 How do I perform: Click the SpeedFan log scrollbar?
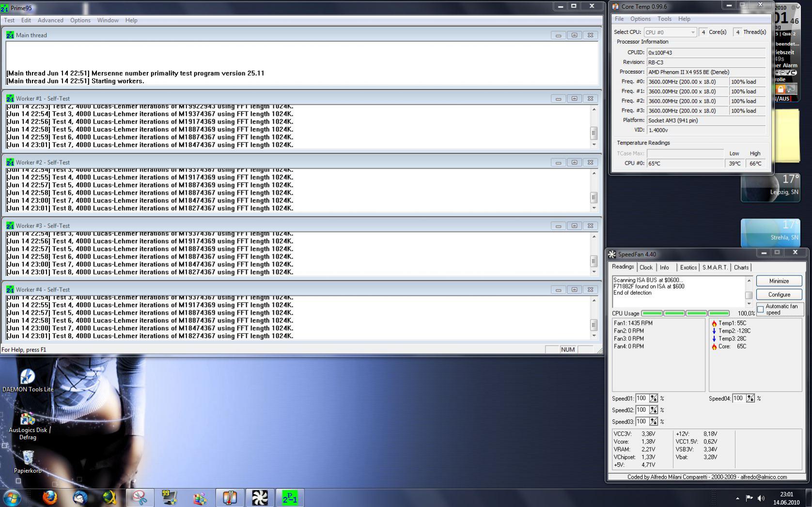749,292
